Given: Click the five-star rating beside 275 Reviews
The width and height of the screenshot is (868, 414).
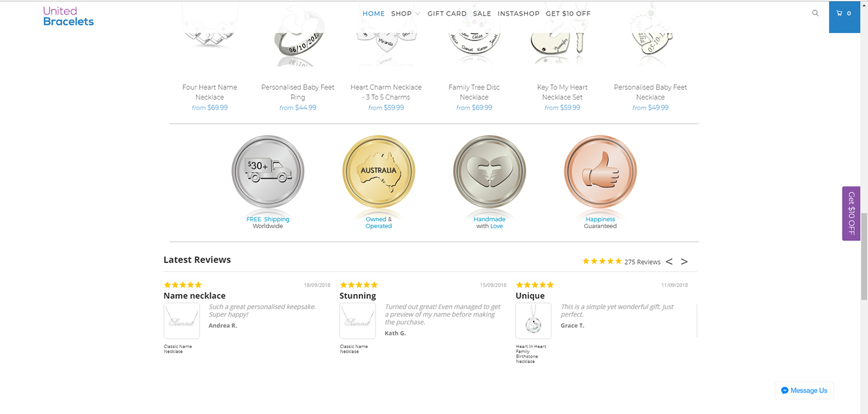Looking at the screenshot, I should coord(602,261).
